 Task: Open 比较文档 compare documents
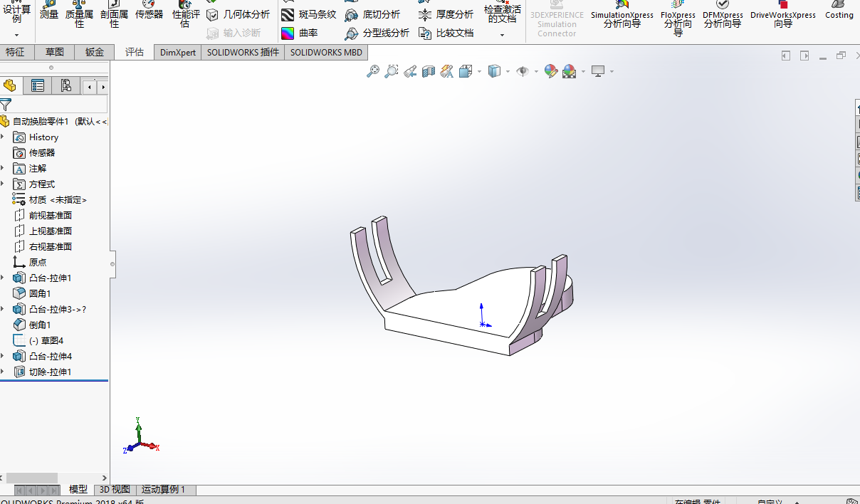coord(446,33)
